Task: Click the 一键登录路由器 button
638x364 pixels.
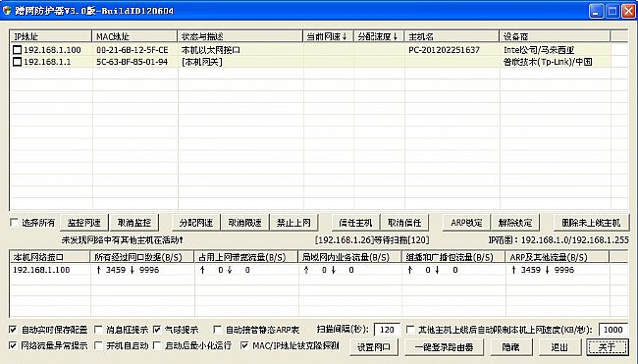Action: coord(444,347)
